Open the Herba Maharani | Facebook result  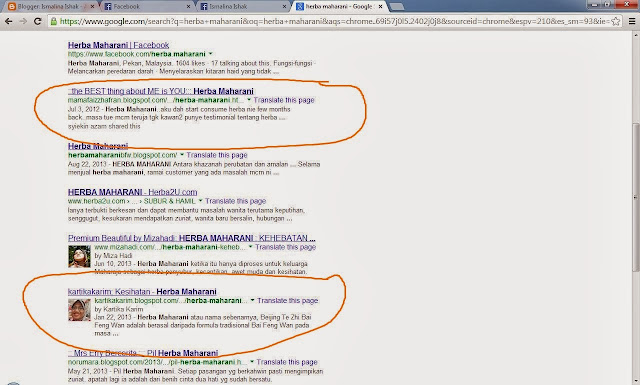coord(118,45)
